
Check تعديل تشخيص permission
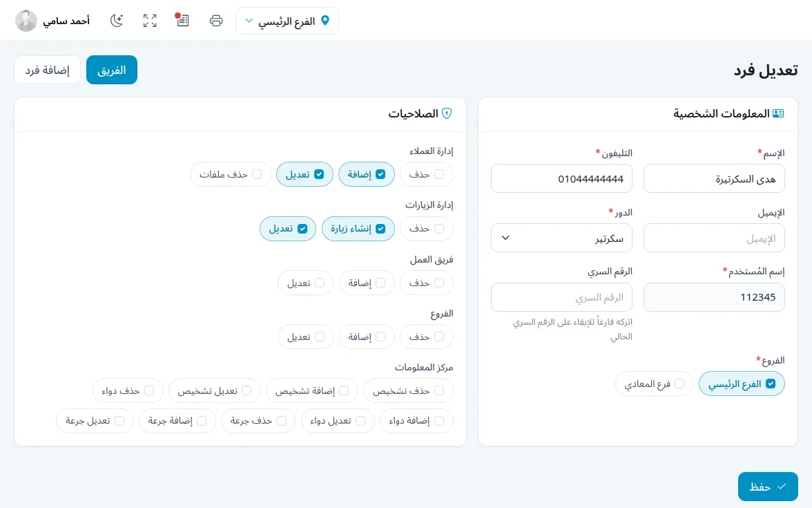[246, 391]
